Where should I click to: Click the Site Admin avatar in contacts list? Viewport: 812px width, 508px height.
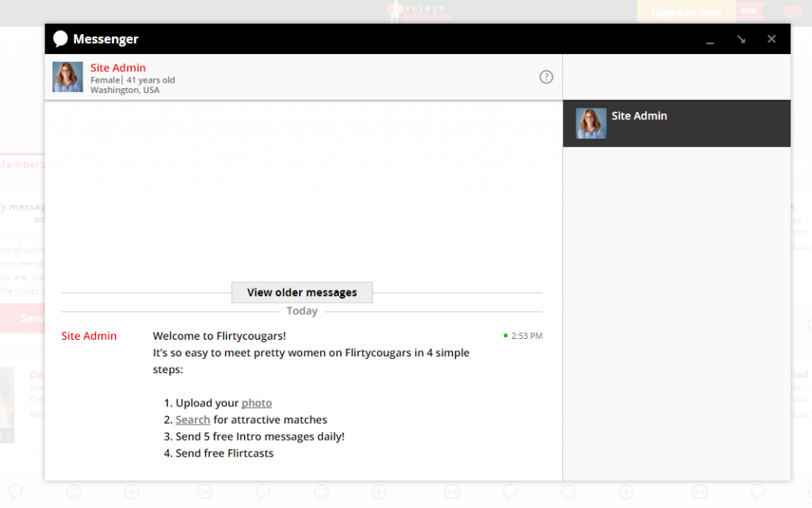pyautogui.click(x=591, y=123)
